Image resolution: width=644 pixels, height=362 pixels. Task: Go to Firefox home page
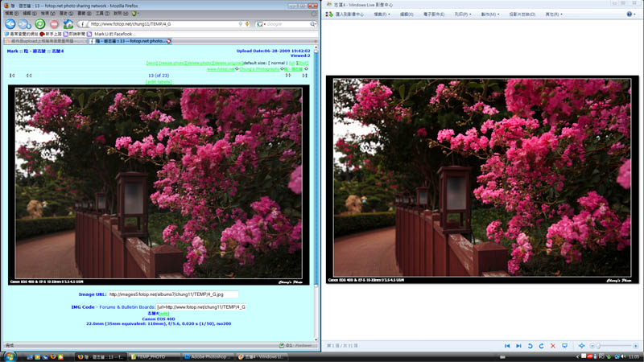[68, 24]
